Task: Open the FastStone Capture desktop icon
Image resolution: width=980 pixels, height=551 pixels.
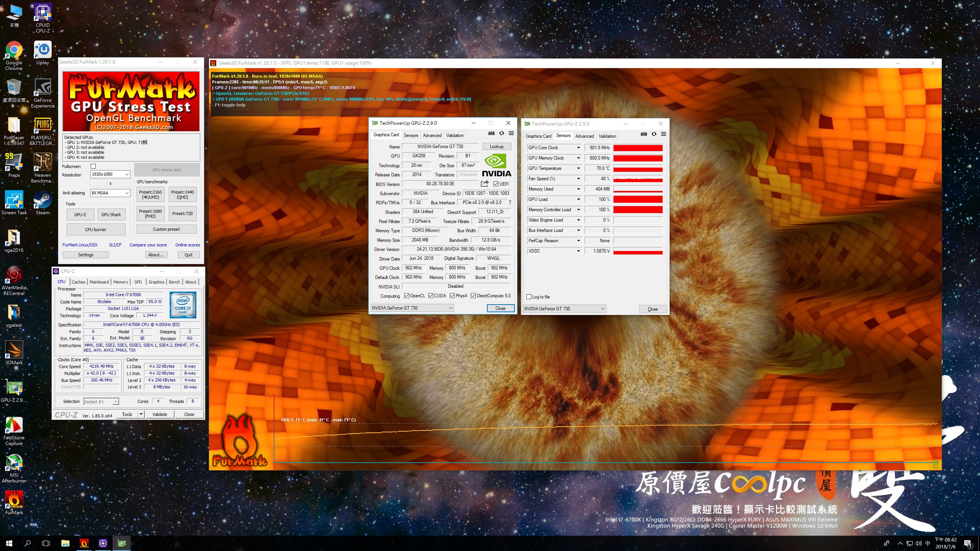Action: point(14,431)
